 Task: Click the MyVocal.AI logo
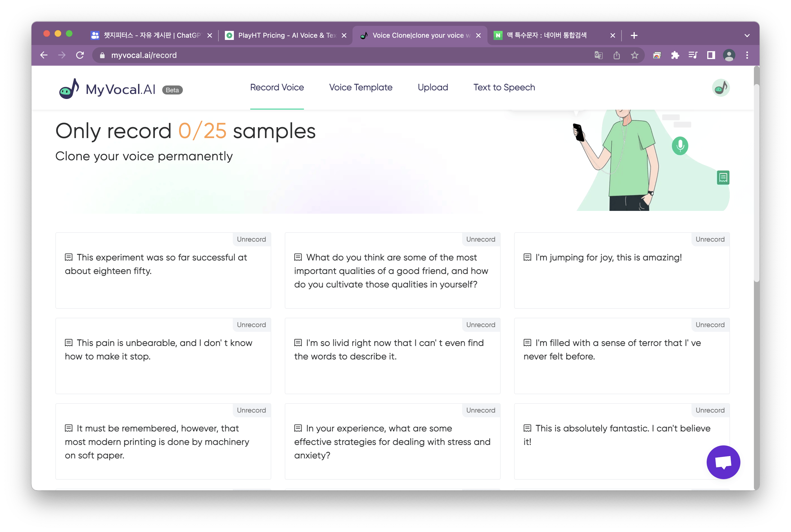pos(107,89)
